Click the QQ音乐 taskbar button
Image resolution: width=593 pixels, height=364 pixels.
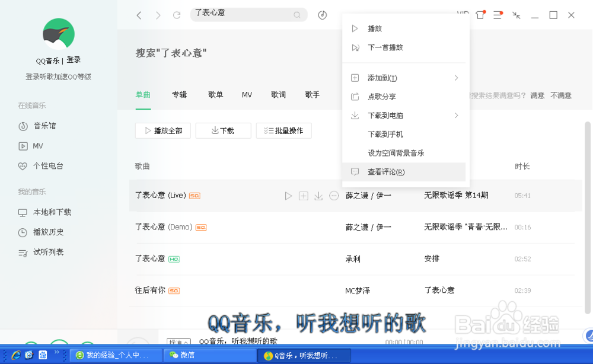pos(304,356)
